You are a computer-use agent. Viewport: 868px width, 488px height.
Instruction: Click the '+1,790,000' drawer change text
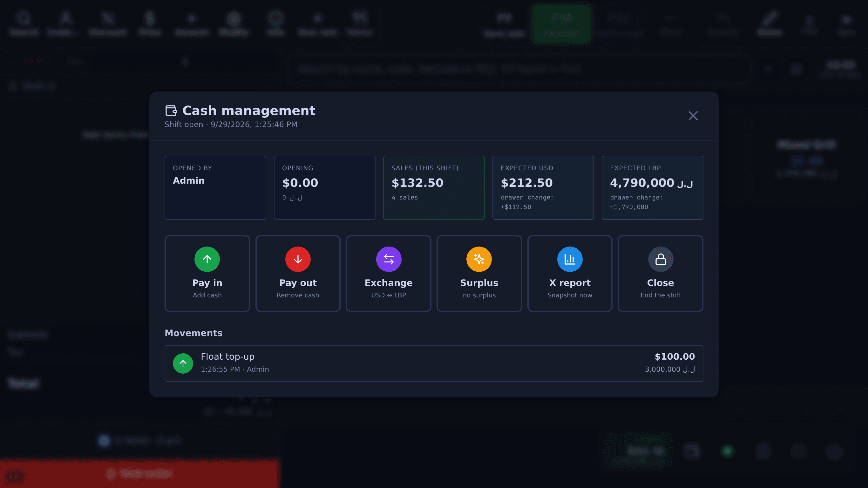coord(629,207)
